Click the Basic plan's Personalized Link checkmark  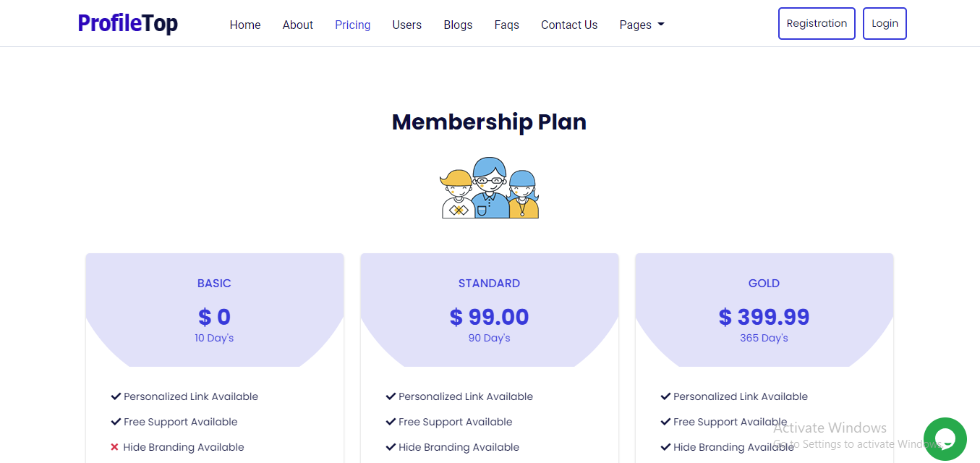pyautogui.click(x=116, y=396)
